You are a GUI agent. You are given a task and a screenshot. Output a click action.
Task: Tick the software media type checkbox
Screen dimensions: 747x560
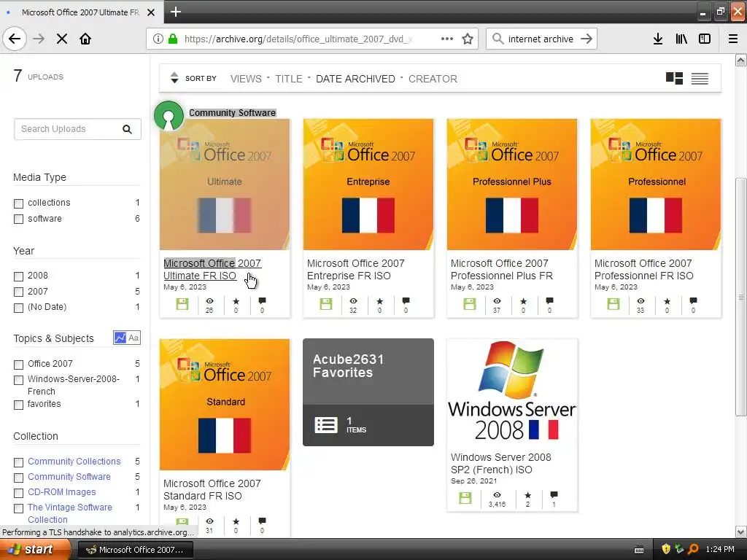18,219
